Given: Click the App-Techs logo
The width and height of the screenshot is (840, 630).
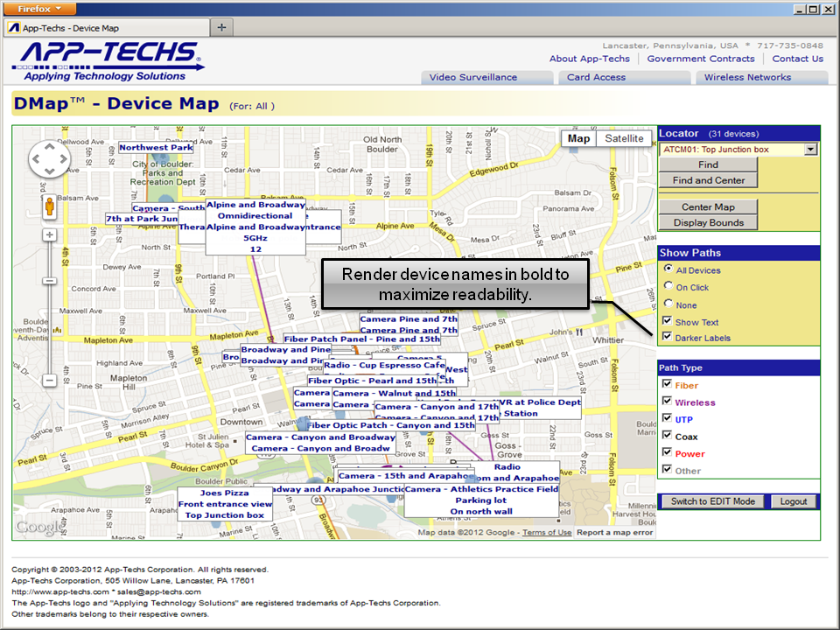Looking at the screenshot, I should 108,60.
